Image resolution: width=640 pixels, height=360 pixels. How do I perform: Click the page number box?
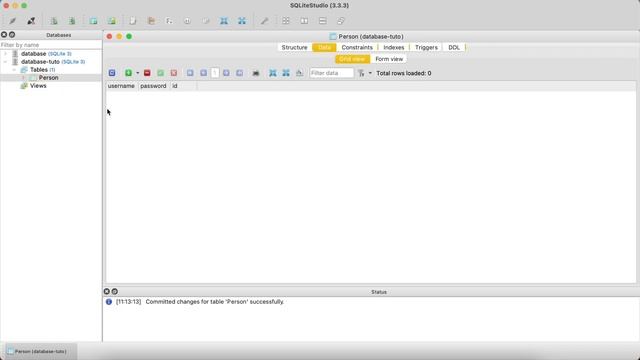coord(215,73)
